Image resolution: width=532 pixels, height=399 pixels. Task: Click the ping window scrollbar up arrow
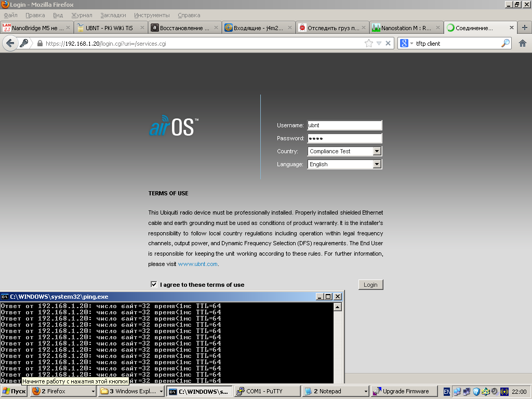(x=337, y=307)
